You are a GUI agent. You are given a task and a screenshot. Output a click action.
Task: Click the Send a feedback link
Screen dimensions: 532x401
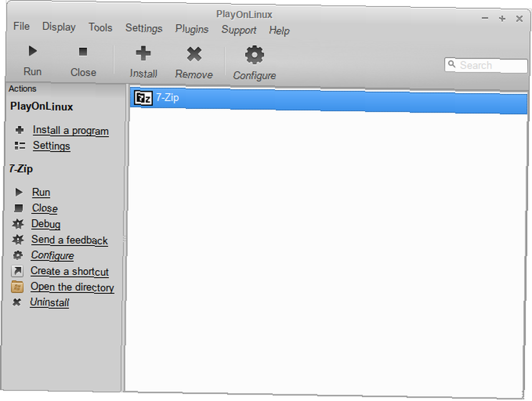70,240
